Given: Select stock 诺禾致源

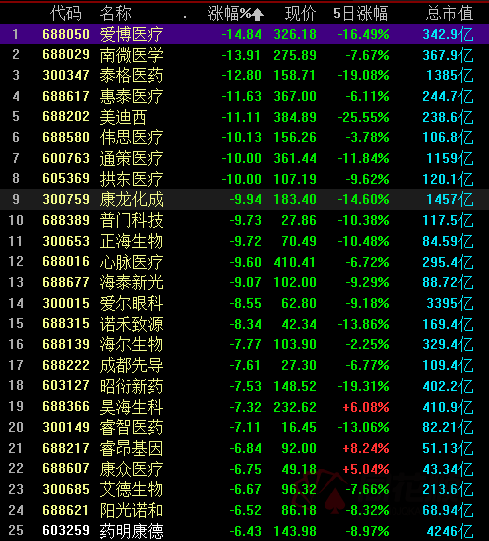Looking at the screenshot, I should pyautogui.click(x=131, y=324).
